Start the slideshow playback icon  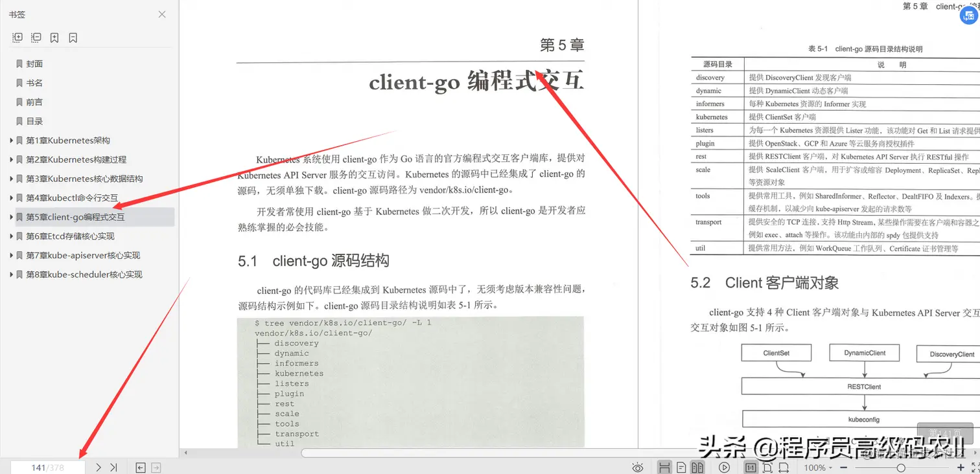(725, 467)
